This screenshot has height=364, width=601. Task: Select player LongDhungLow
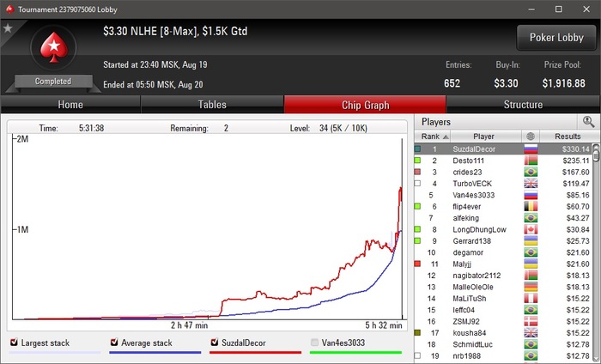tap(479, 229)
